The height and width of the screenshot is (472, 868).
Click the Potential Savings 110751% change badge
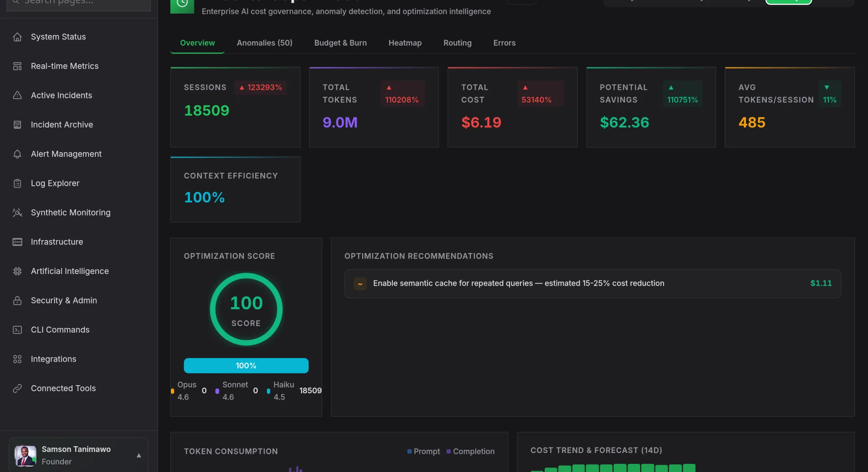[x=683, y=94]
